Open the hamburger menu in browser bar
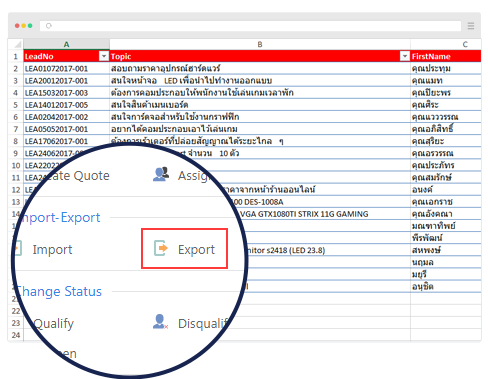Screen dimensions: 488x379 (x=471, y=26)
